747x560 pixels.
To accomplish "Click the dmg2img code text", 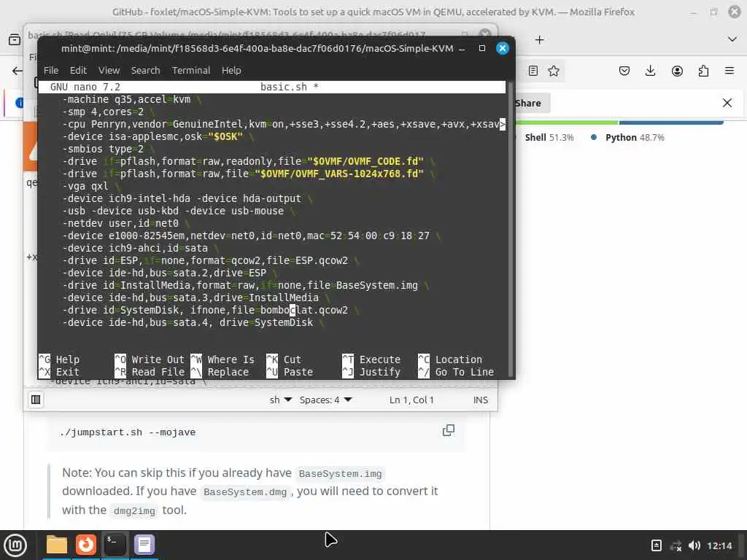I will click(134, 511).
